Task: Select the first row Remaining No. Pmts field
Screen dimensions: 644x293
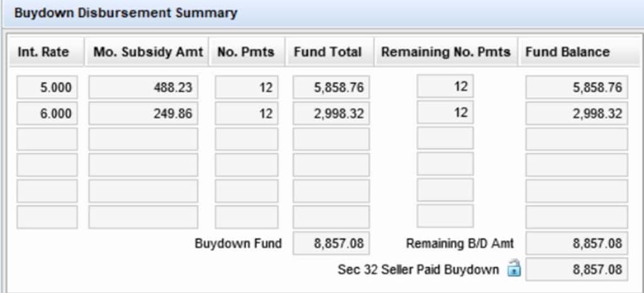Action: (x=445, y=86)
